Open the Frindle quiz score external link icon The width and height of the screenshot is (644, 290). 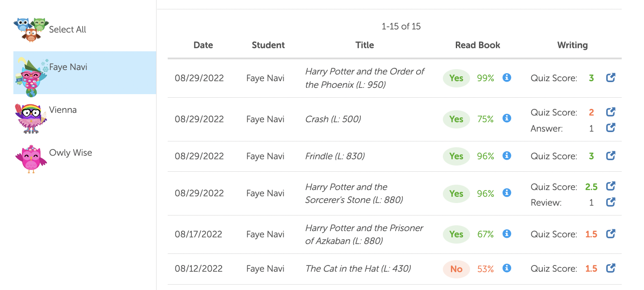click(611, 156)
